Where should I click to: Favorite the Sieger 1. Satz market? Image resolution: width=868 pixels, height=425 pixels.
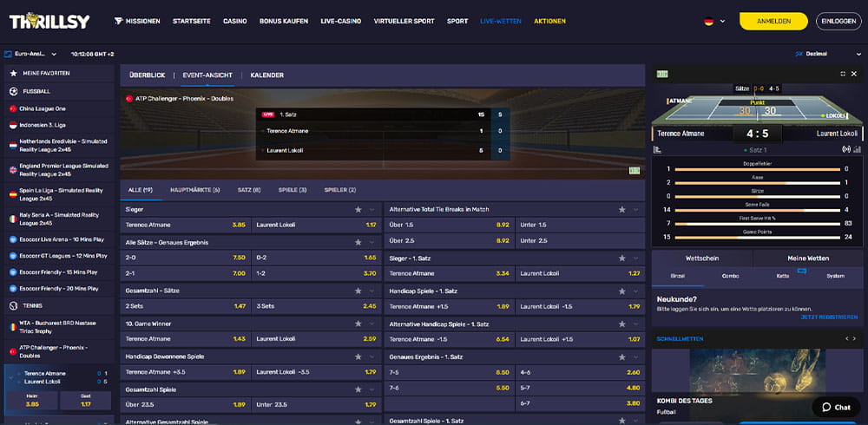coord(621,258)
